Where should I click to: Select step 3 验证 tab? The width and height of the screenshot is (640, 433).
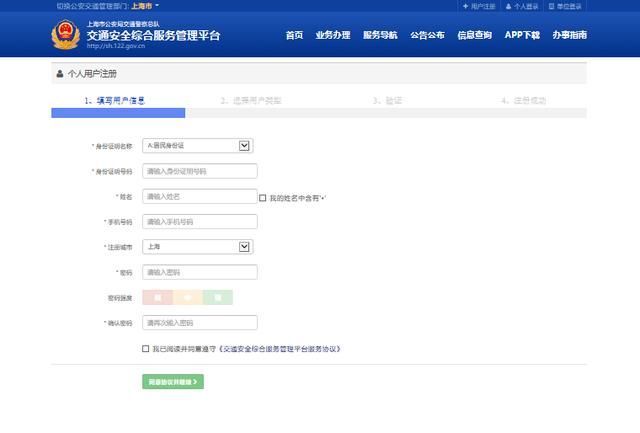pos(387,100)
